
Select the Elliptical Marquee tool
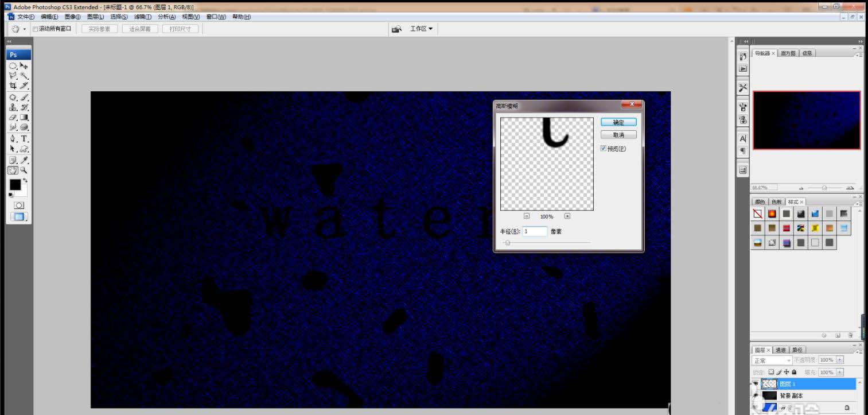pyautogui.click(x=13, y=66)
